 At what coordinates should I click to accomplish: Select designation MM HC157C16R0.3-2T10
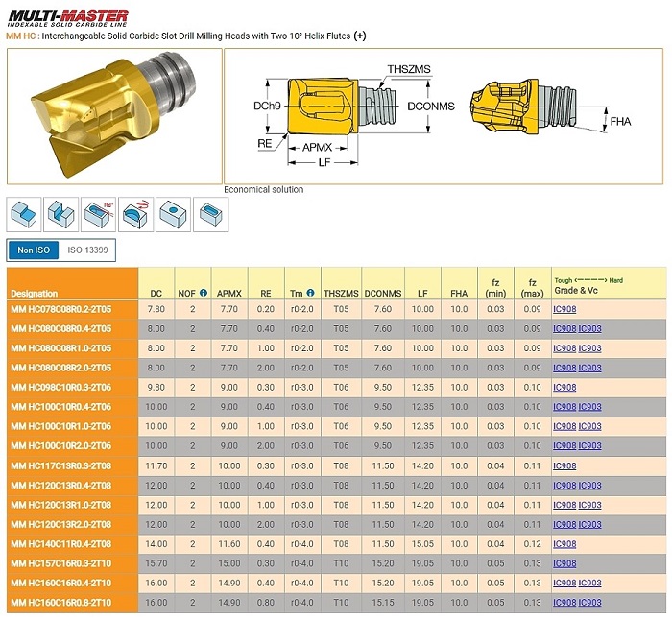click(60, 563)
